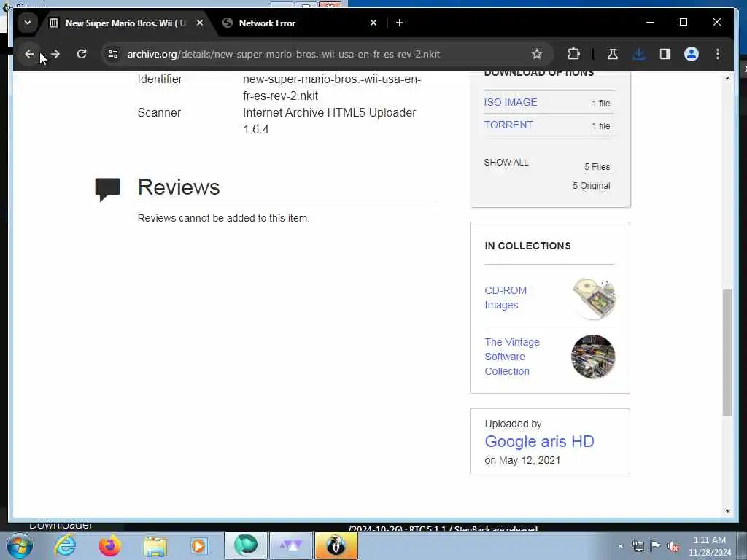This screenshot has width=747, height=560.
Task: Open Chrome three-dot menu
Action: [718, 54]
